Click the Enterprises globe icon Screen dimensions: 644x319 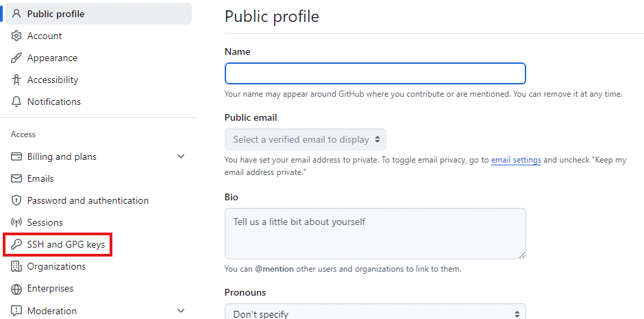pos(16,289)
